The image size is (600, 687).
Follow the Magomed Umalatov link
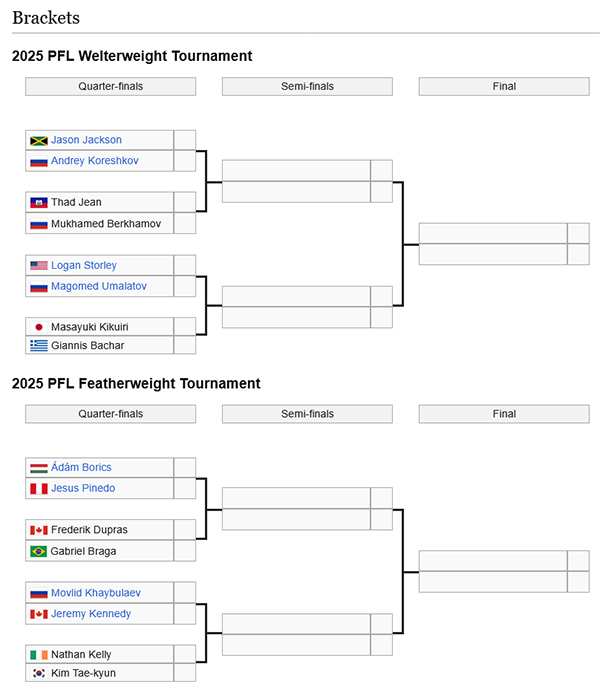coord(99,286)
